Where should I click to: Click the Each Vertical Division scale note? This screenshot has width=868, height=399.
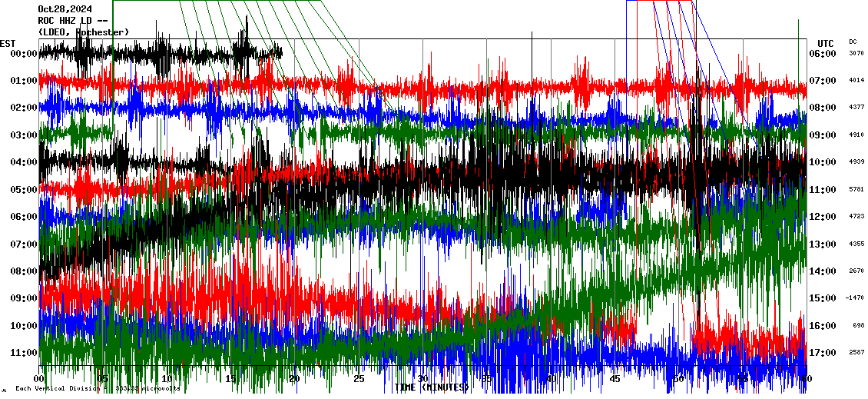(x=98, y=389)
